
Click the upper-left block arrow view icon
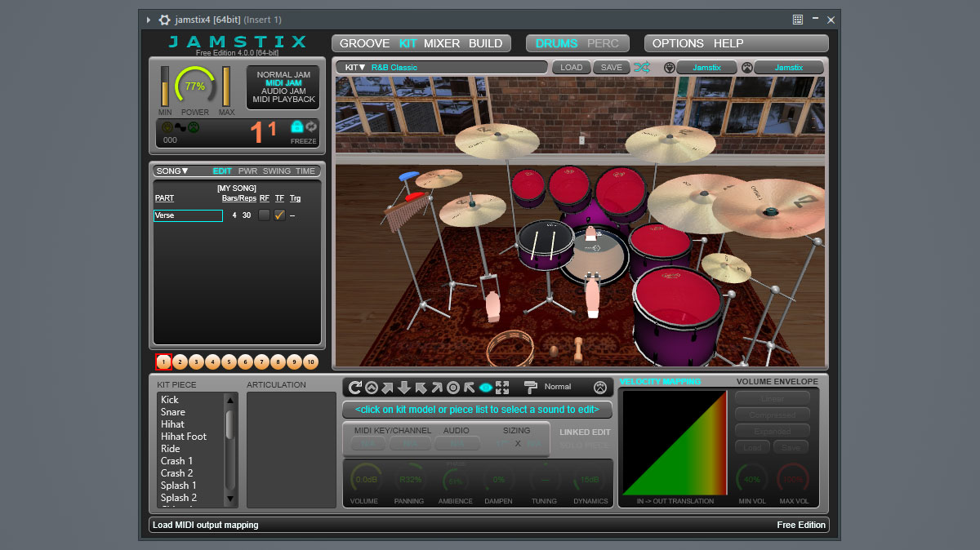tap(421, 388)
